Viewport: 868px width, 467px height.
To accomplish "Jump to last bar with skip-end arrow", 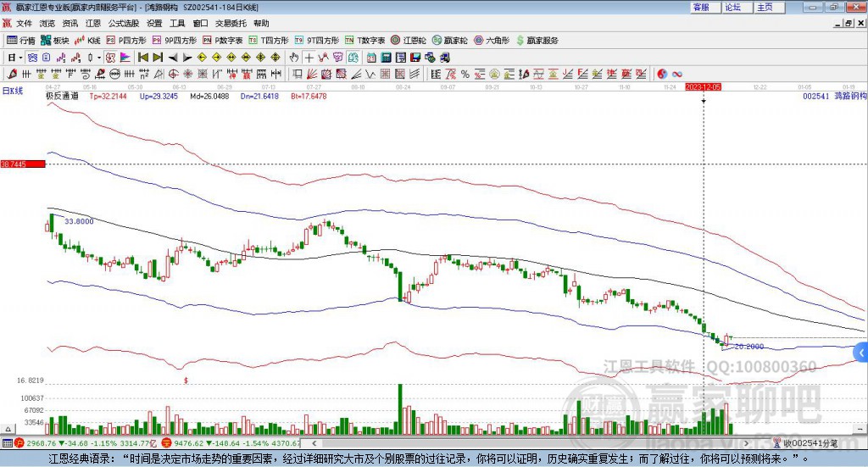I will click(x=158, y=58).
